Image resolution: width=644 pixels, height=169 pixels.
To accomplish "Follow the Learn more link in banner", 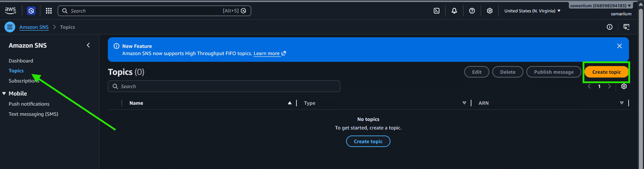I will tap(269, 53).
